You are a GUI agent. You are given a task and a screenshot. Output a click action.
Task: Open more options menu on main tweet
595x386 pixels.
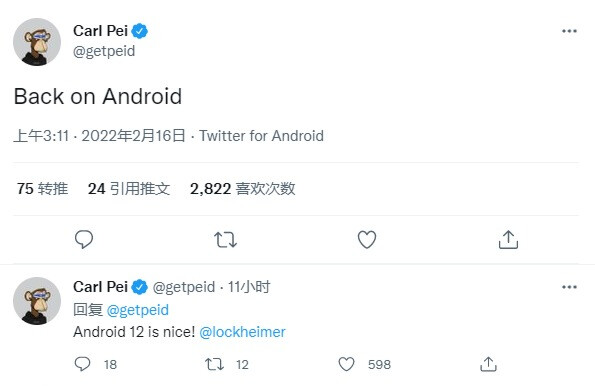point(569,31)
